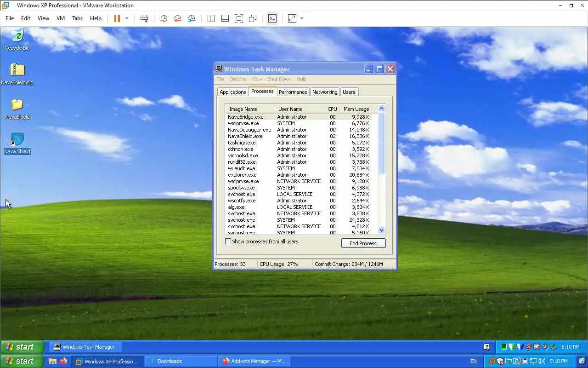Viewport: 588px width, 368px height.
Task: Switch to Users tab in Task Manager
Action: click(x=349, y=92)
